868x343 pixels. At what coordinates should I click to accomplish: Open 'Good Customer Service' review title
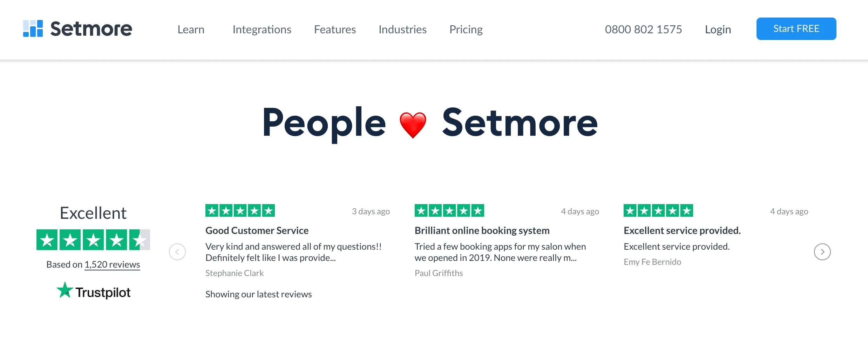click(x=257, y=230)
